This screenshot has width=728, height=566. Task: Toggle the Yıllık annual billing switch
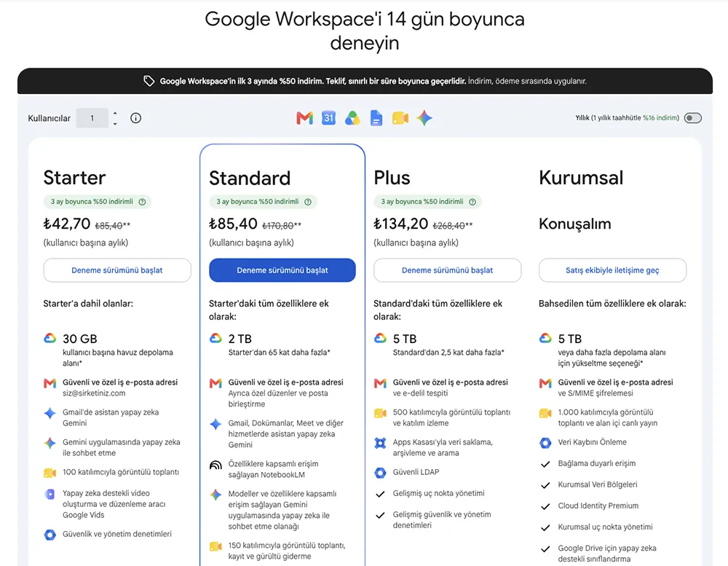point(693,118)
